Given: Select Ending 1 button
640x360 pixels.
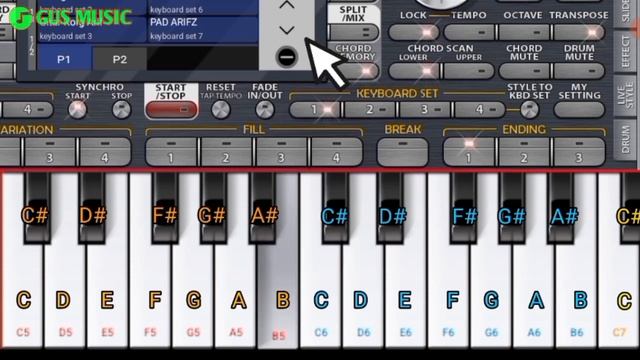Looking at the screenshot, I should [x=469, y=151].
